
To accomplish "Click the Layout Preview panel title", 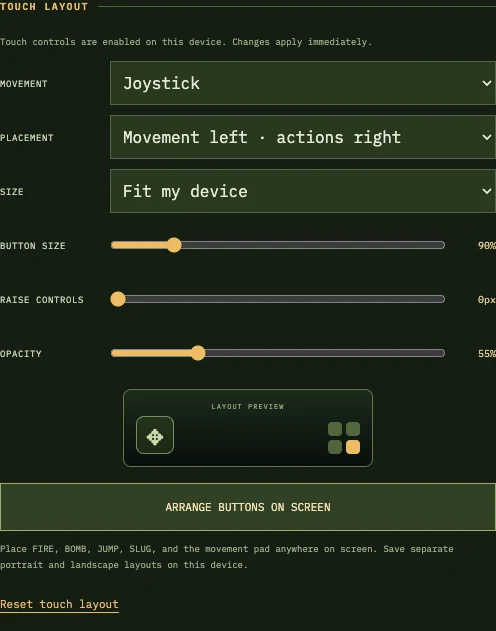I will click(247, 406).
